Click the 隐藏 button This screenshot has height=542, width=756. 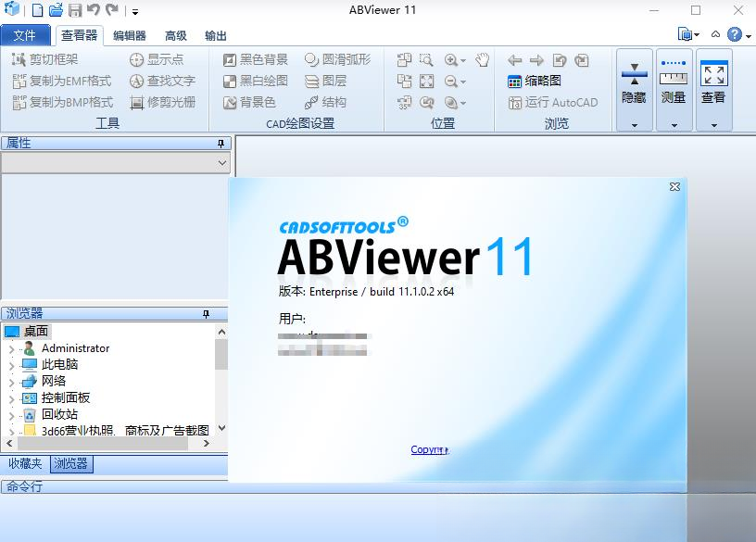coord(634,83)
